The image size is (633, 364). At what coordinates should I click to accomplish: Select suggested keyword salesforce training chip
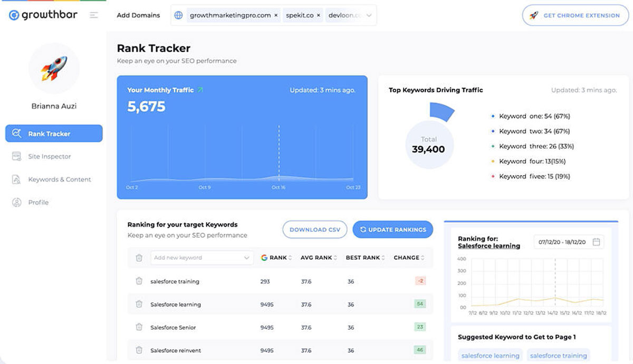(x=559, y=356)
